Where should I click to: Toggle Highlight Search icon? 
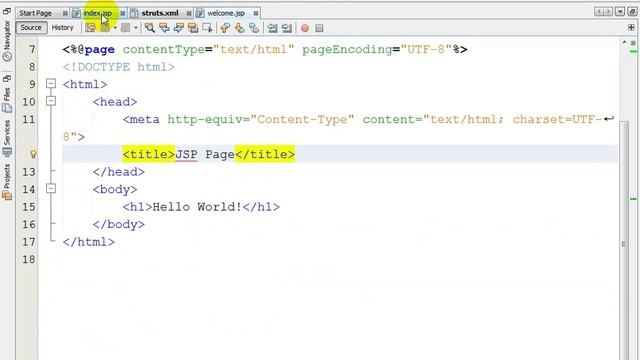[x=193, y=28]
